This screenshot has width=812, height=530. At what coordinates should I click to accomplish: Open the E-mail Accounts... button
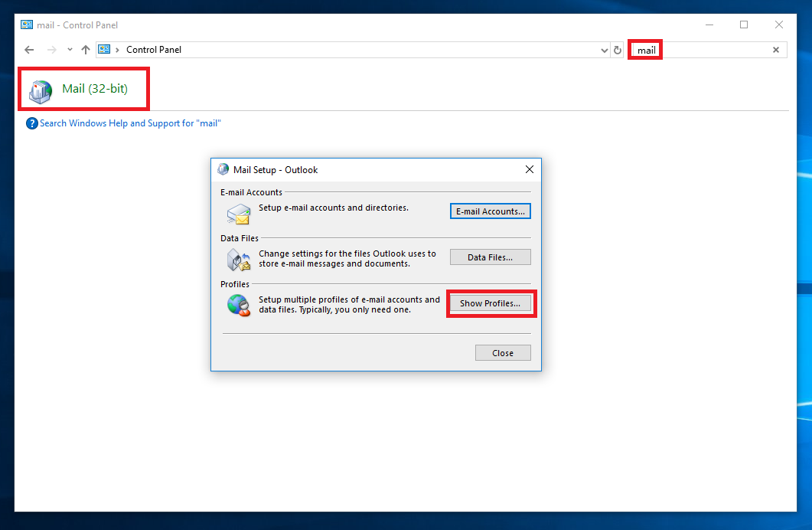pyautogui.click(x=491, y=211)
